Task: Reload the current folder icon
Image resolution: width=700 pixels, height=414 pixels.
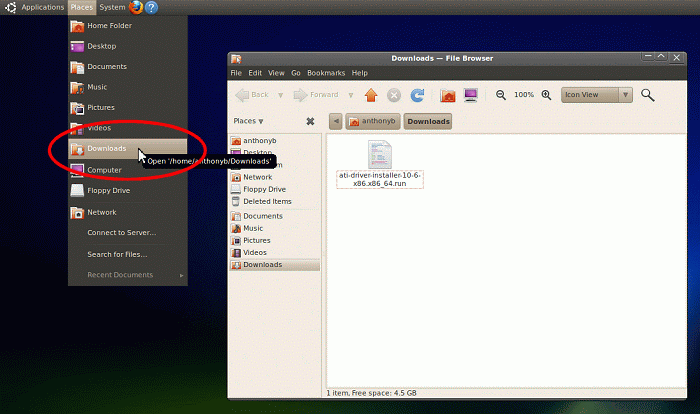Action: (x=417, y=95)
